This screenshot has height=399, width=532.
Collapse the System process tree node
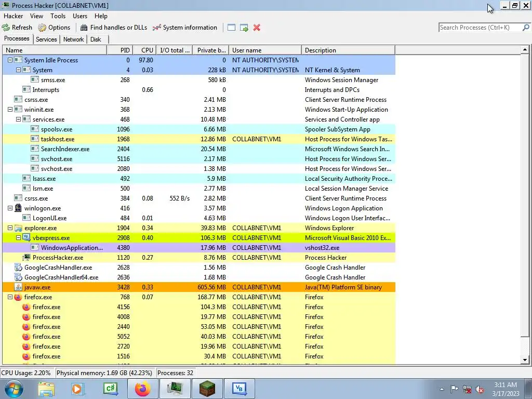point(18,70)
